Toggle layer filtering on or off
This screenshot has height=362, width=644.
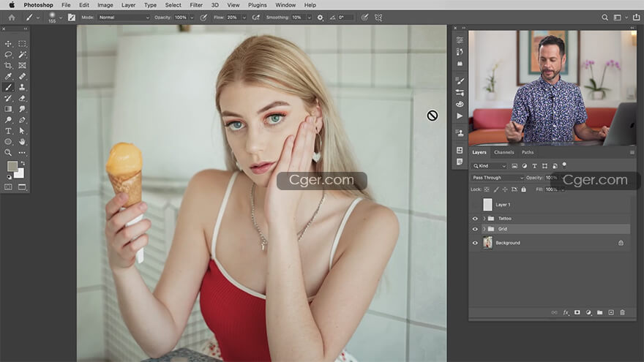(x=564, y=165)
